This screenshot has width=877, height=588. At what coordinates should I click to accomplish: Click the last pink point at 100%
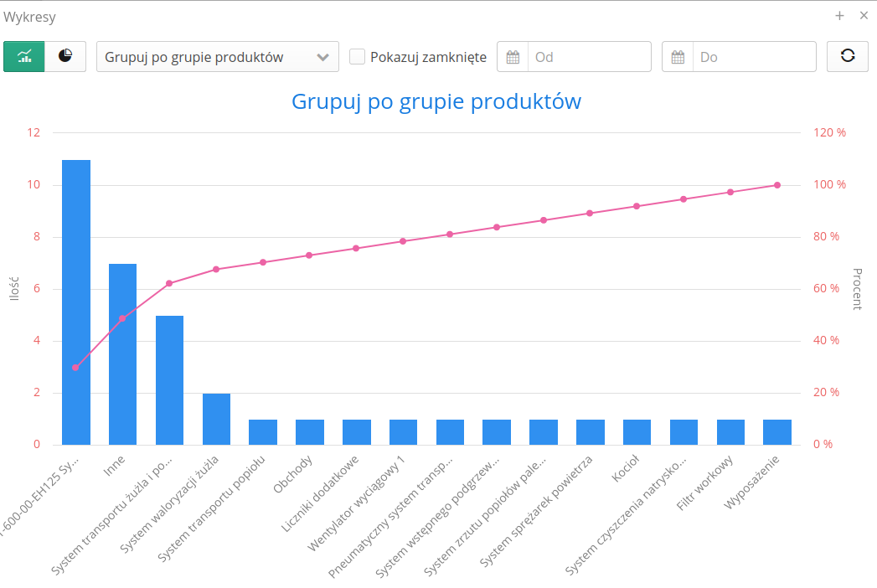coord(777,185)
